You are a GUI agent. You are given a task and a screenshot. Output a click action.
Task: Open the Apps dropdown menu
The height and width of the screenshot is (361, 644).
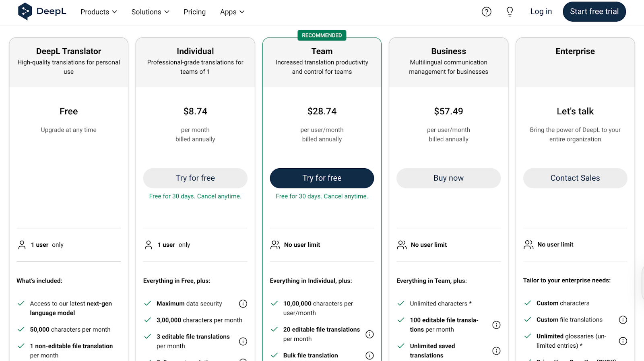[x=232, y=12]
